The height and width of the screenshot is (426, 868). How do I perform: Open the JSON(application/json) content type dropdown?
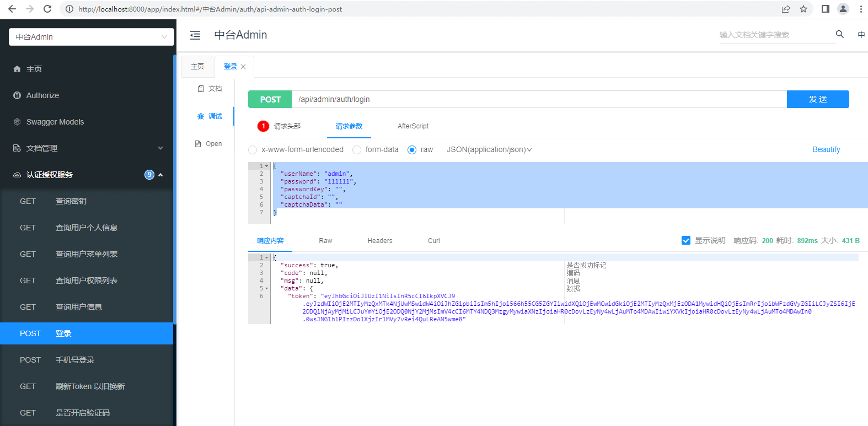click(489, 150)
